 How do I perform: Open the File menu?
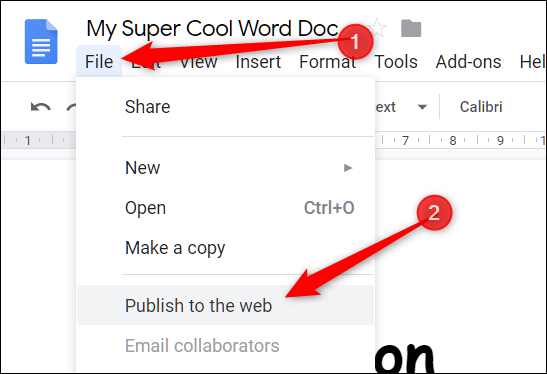pyautogui.click(x=99, y=62)
